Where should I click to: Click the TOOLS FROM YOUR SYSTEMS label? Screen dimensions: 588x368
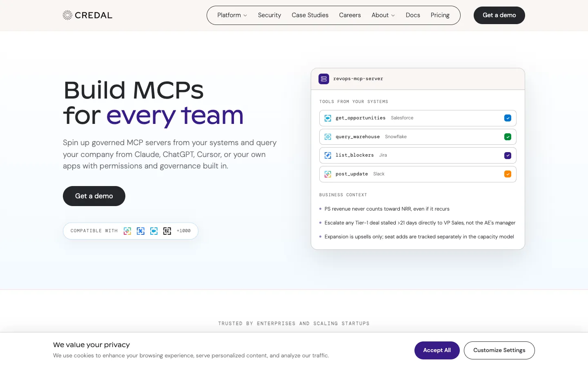coord(354,102)
